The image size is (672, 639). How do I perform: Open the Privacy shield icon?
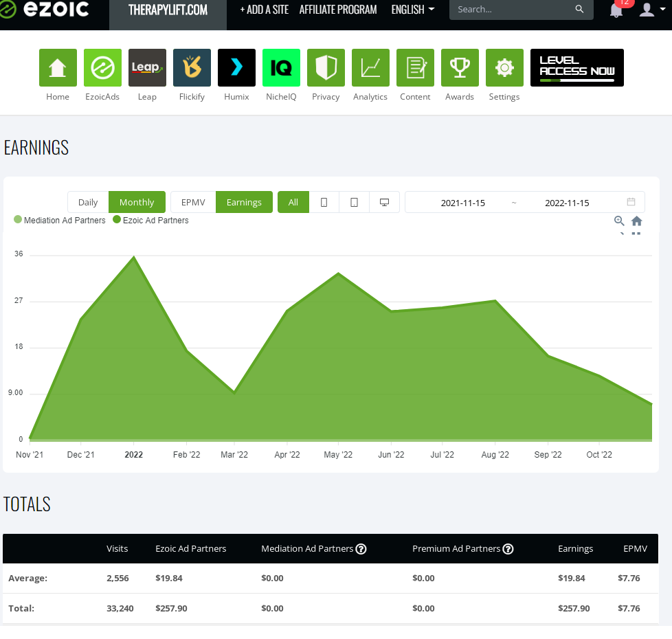tap(326, 68)
